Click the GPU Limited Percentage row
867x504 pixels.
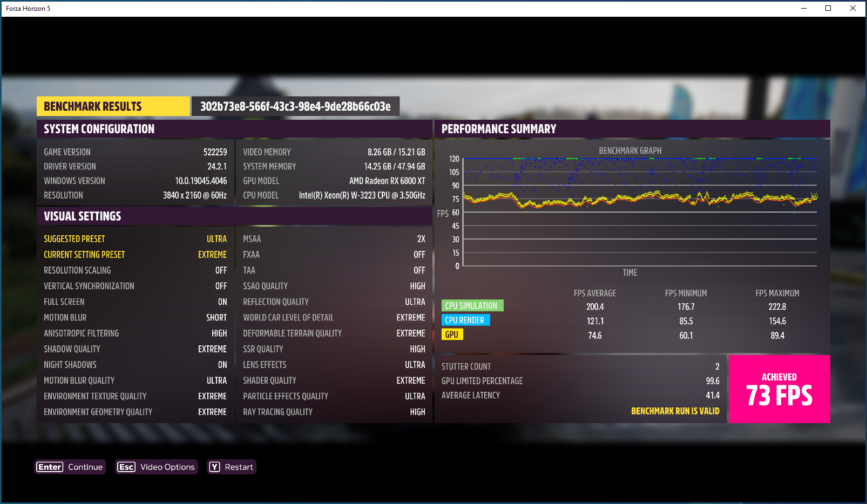pyautogui.click(x=580, y=381)
